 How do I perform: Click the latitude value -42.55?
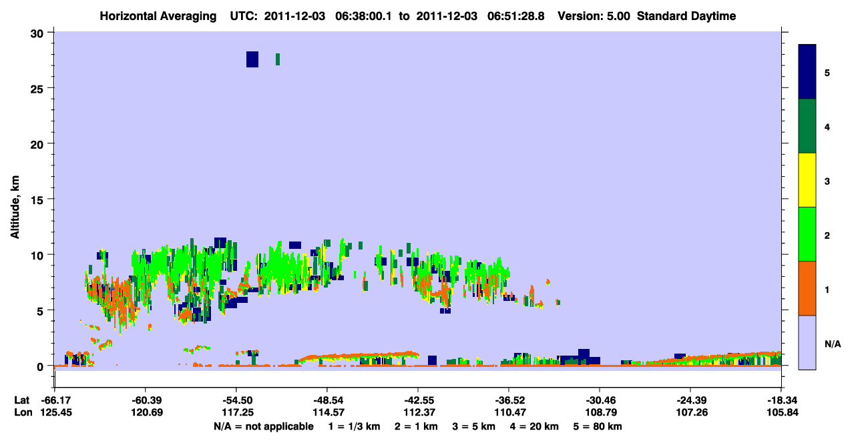tap(417, 400)
